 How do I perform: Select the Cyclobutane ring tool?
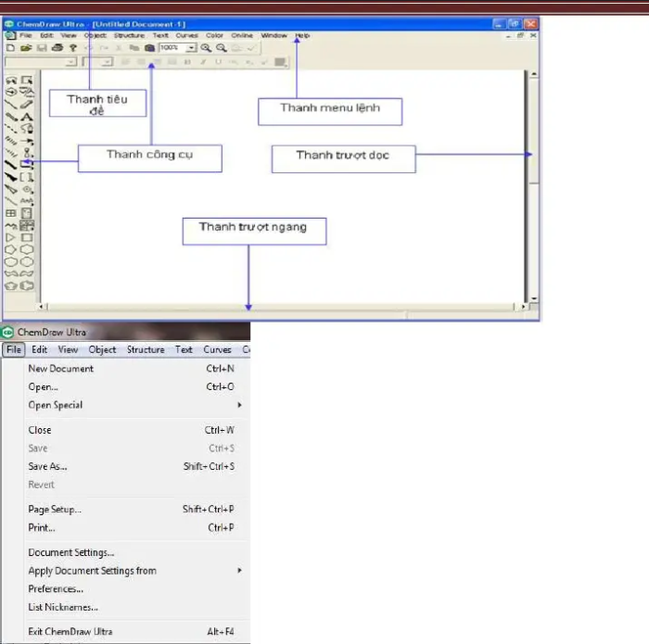tap(27, 238)
